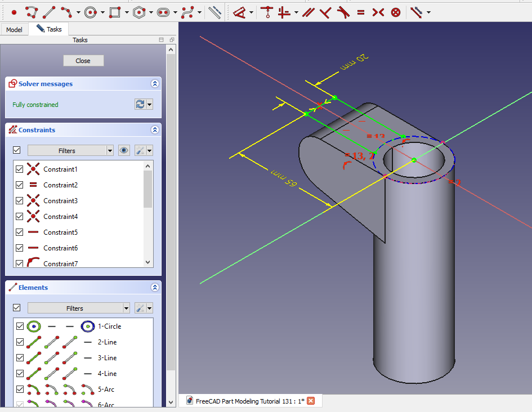The height and width of the screenshot is (412, 532).
Task: Click the Close button in Tasks
Action: point(83,61)
